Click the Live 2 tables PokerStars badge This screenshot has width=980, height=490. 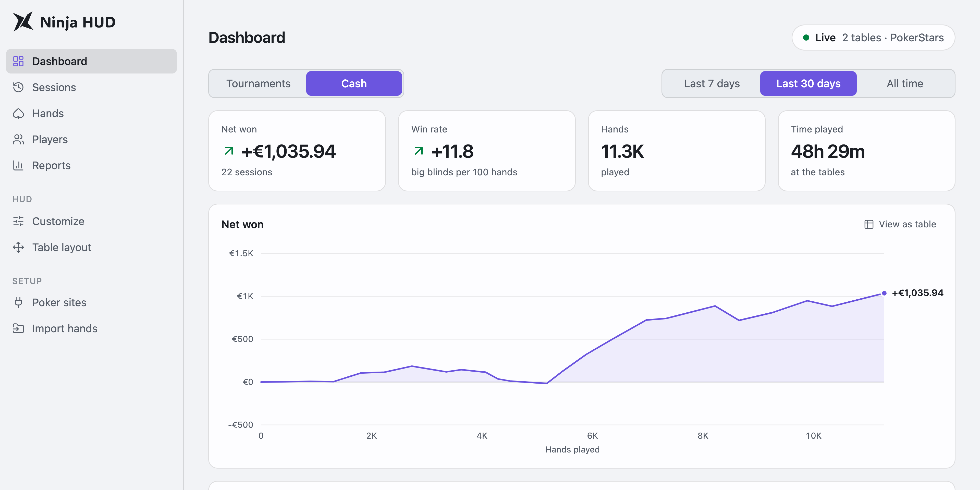[x=873, y=37]
